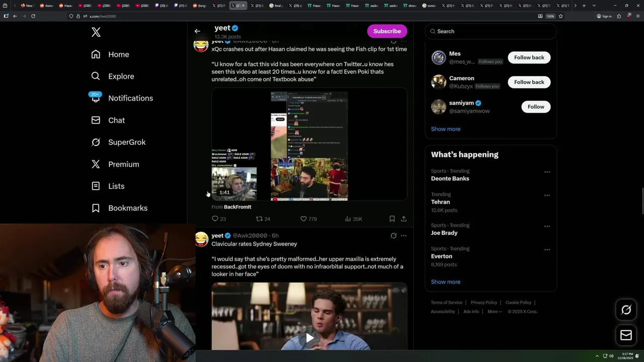Image resolution: width=644 pixels, height=362 pixels.
Task: Open the Ads info footer link
Action: tap(471, 312)
